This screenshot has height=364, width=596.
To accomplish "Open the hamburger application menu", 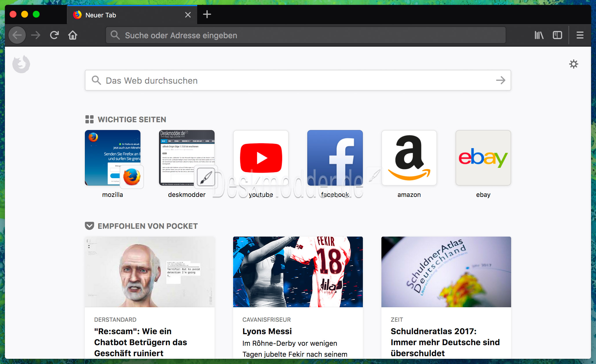I will [580, 35].
